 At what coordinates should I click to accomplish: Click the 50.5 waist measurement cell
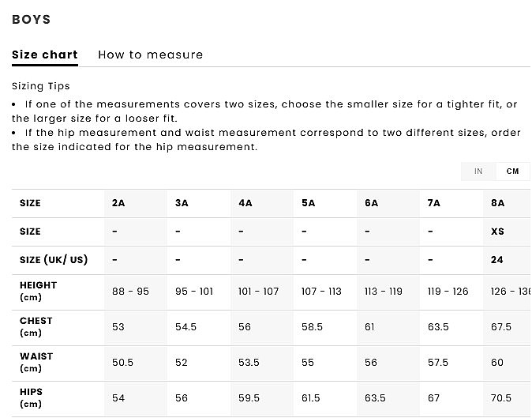pos(122,363)
